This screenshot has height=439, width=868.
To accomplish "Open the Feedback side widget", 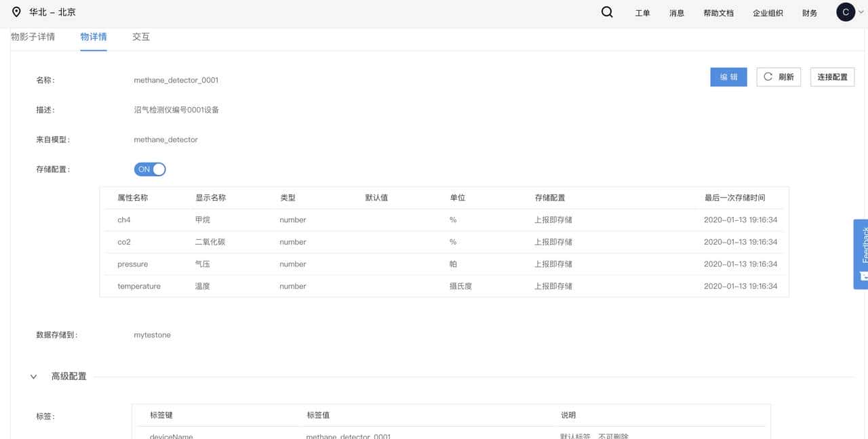I will (861, 253).
